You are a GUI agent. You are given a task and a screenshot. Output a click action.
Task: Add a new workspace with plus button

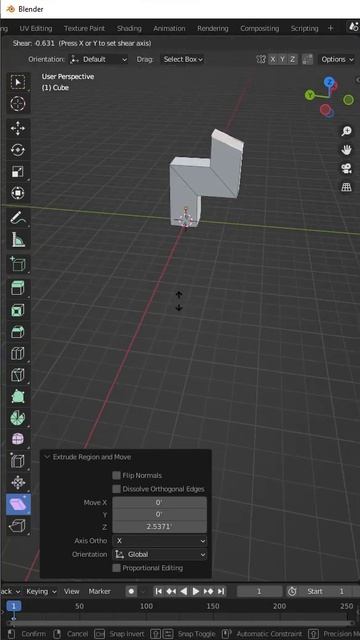(330, 28)
